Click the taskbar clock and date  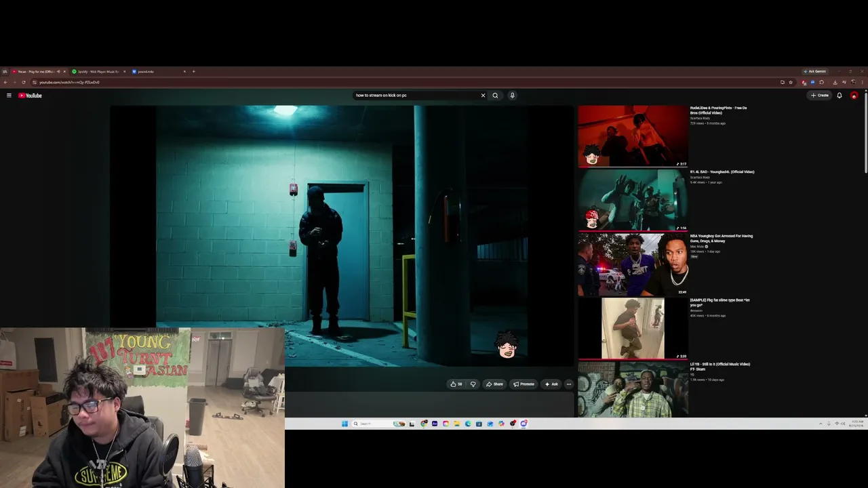click(857, 424)
